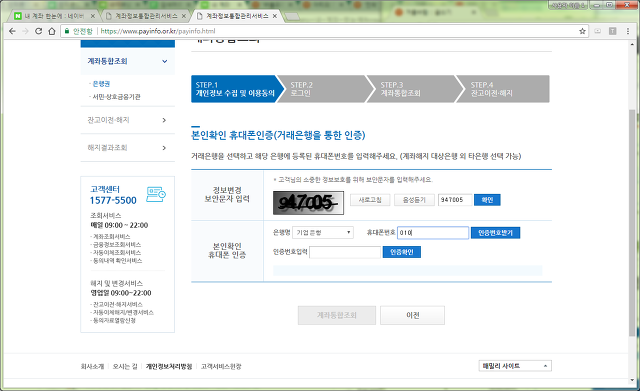Click the 잔고이전·해지서비스 list entry
The width and height of the screenshot is (640, 391).
(117, 304)
